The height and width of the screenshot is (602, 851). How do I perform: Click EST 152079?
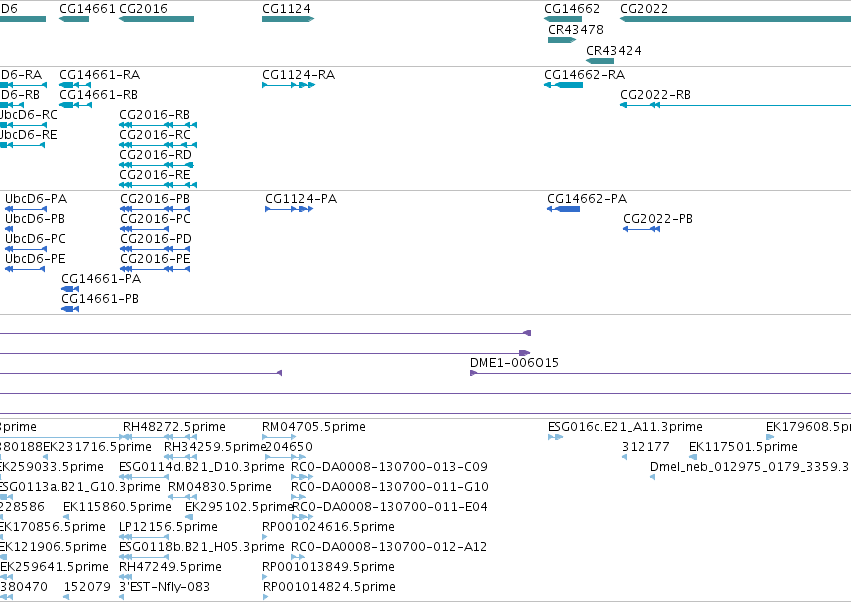pyautogui.click(x=87, y=587)
